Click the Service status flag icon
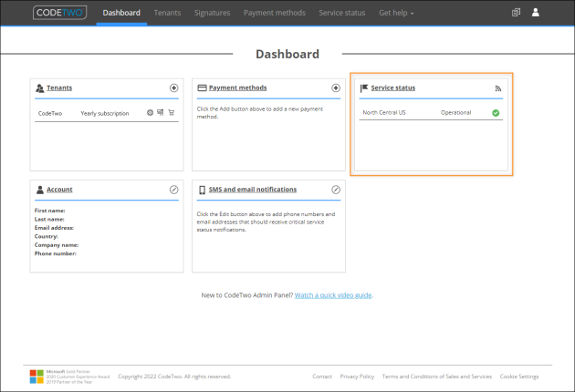This screenshot has width=575, height=392. pyautogui.click(x=364, y=88)
